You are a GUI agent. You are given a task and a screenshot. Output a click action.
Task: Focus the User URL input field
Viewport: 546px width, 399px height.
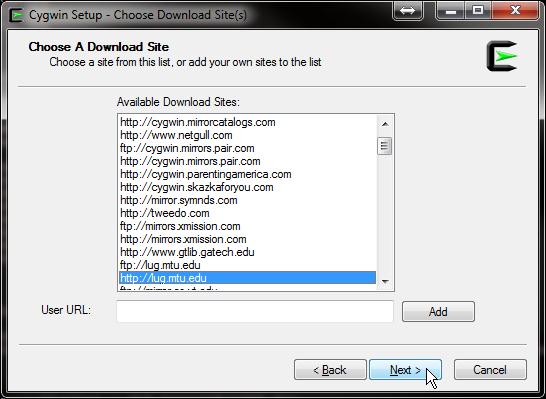pos(255,311)
